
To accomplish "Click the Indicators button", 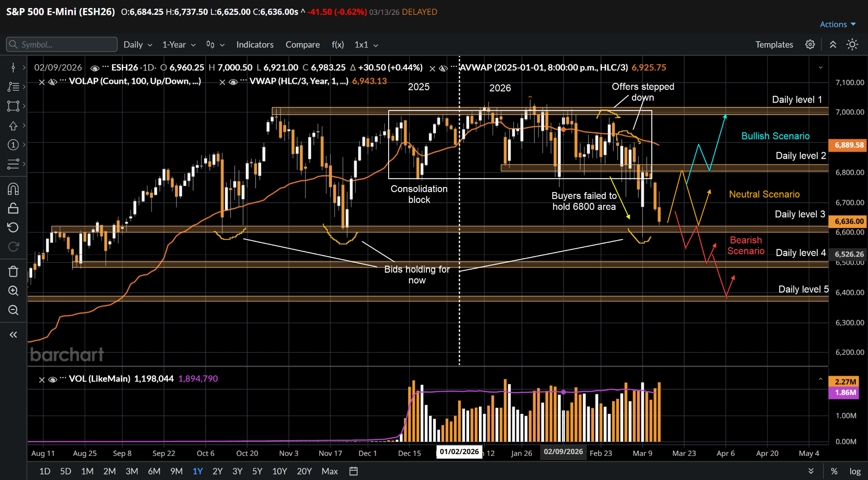I will click(255, 45).
